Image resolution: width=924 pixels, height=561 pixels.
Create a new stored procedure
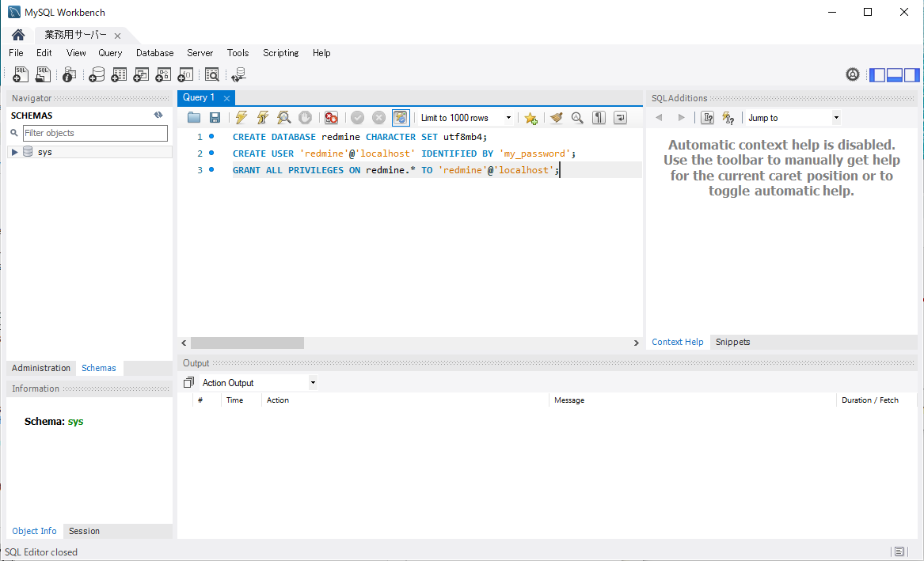163,74
